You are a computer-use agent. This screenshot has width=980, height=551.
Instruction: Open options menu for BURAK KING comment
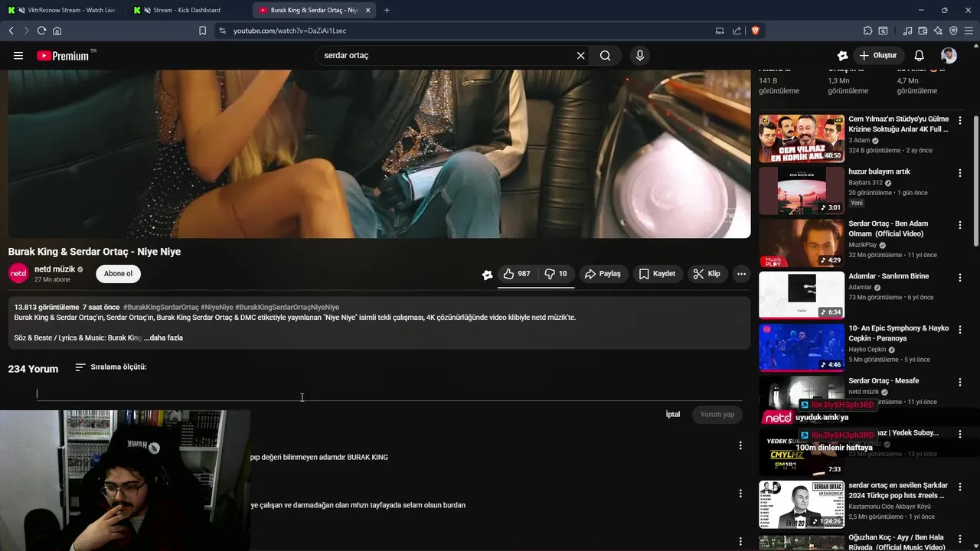[740, 445]
